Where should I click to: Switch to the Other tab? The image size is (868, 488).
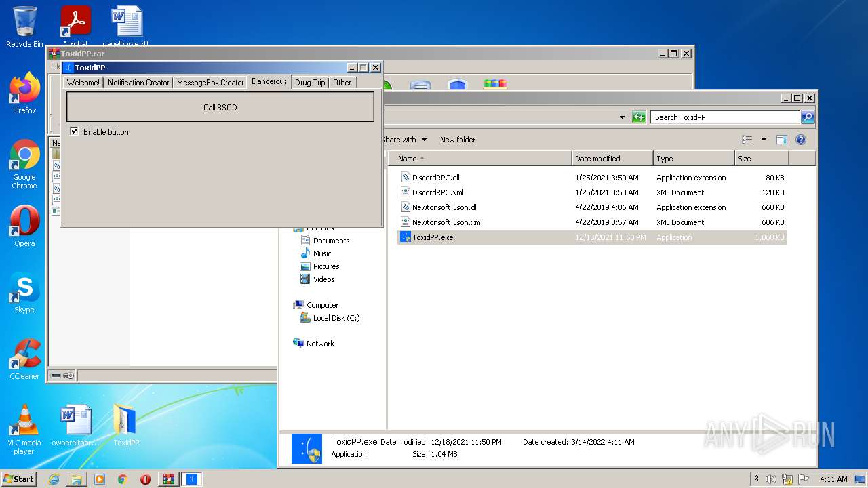click(x=342, y=82)
